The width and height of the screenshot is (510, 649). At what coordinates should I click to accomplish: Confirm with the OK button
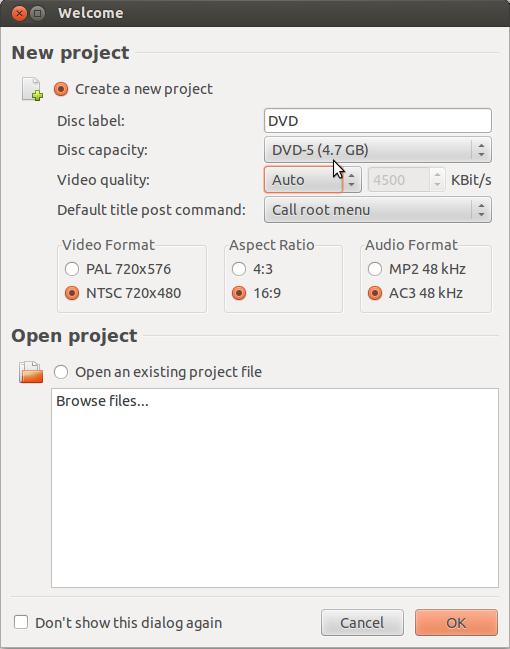[x=456, y=623]
